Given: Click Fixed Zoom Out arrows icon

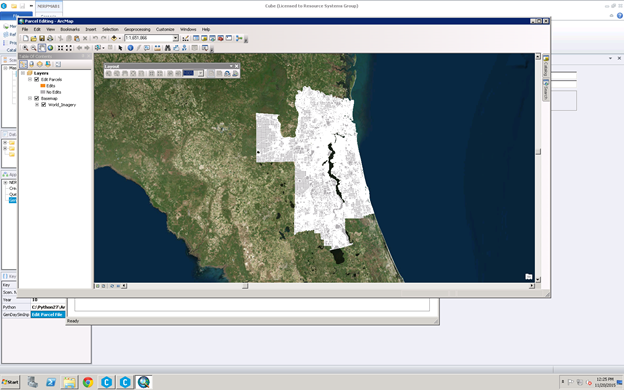Looking at the screenshot, I should [x=69, y=48].
